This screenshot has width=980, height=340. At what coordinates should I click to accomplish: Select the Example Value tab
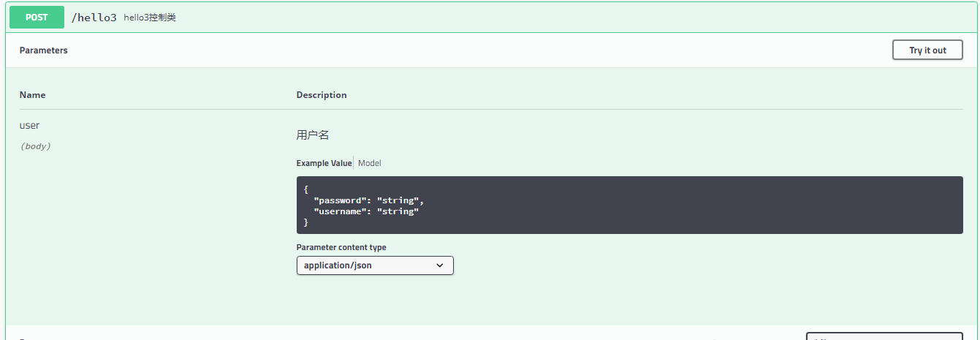click(x=324, y=163)
